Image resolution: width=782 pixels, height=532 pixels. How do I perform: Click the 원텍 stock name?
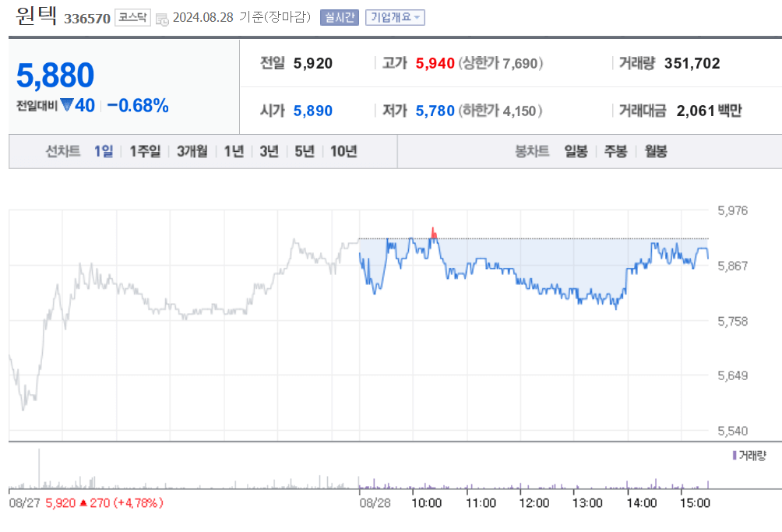pos(36,16)
